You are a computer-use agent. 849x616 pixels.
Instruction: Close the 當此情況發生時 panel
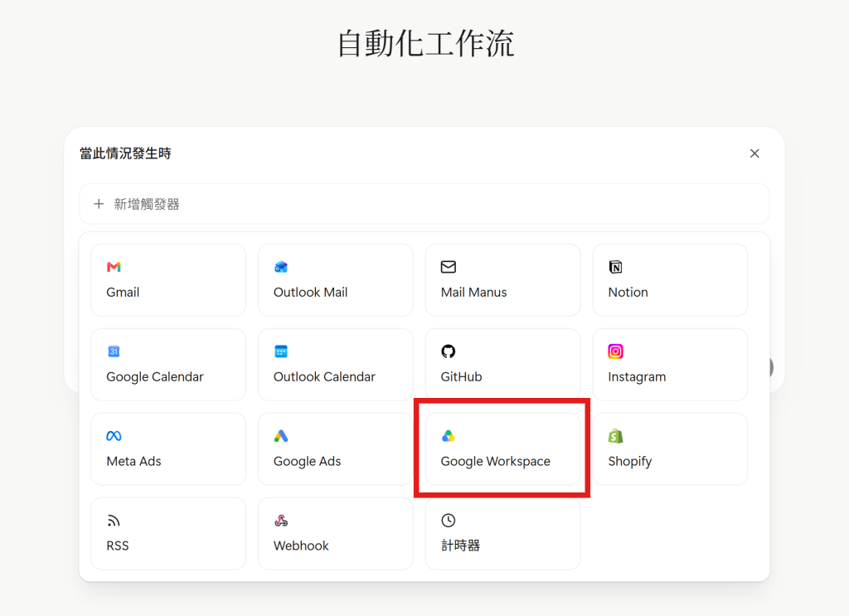click(754, 153)
